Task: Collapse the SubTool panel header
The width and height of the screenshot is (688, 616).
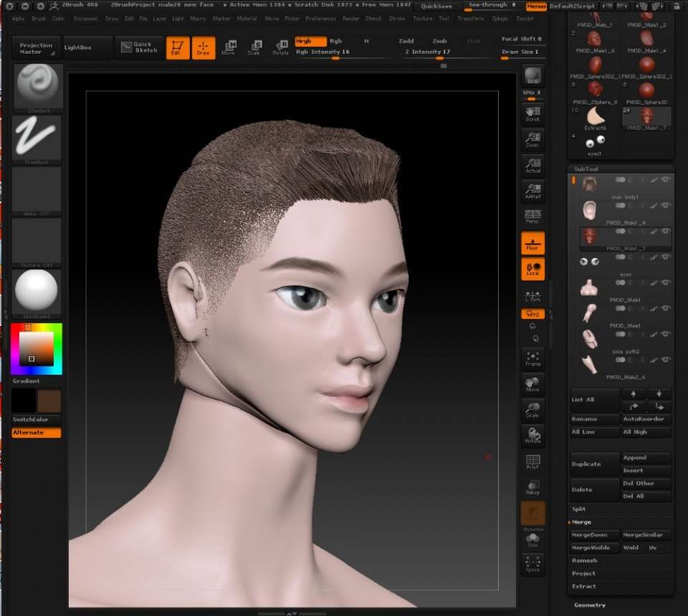Action: tap(586, 169)
